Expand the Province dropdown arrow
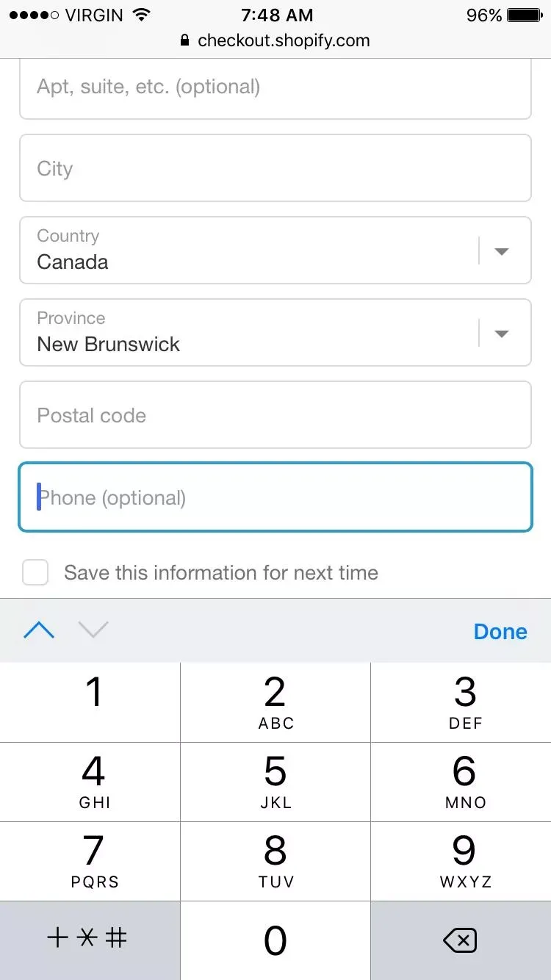Viewport: 551px width, 980px height. click(502, 334)
